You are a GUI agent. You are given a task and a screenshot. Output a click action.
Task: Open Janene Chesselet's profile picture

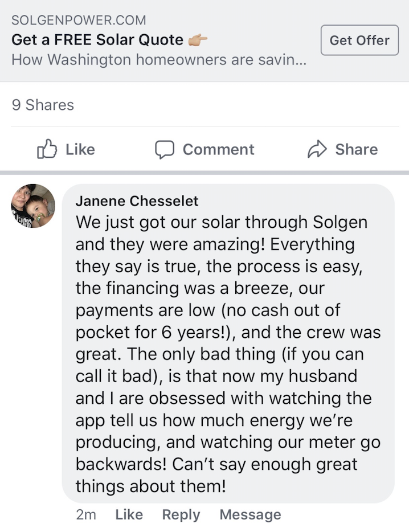point(33,206)
